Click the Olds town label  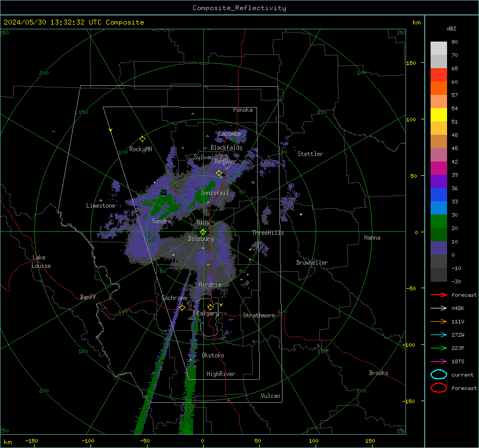point(203,222)
